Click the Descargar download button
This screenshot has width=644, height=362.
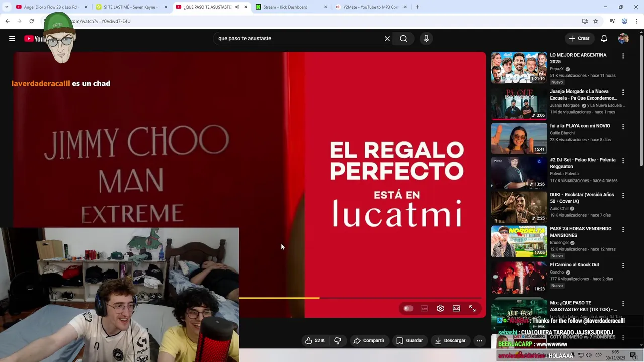pos(450,341)
